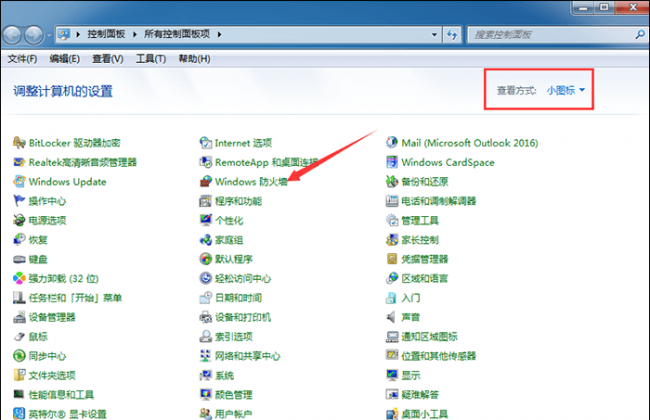The image size is (650, 420).
Task: Click the Mail (Microsoft Outlook 2016) icon
Action: coord(392,143)
